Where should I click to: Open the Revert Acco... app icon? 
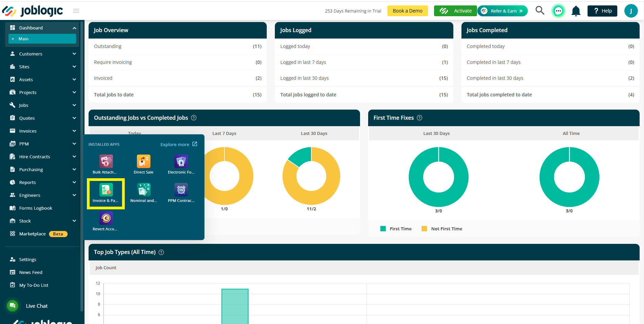point(106,218)
